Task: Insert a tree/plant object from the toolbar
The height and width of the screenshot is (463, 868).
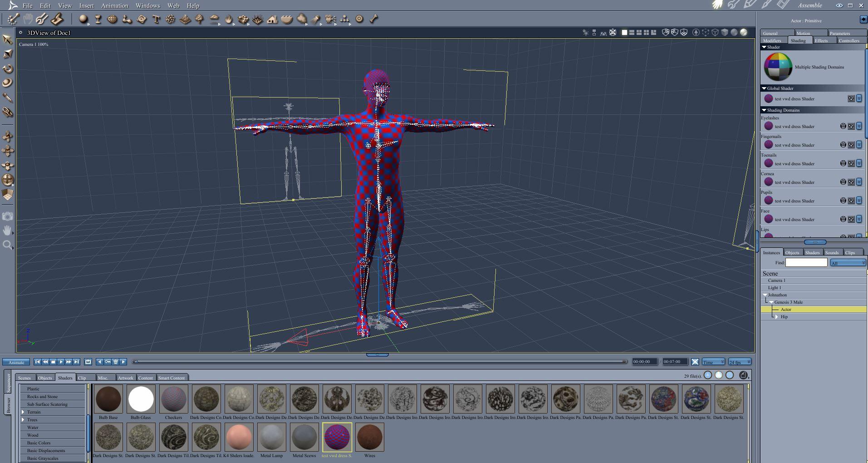Action: 200,19
